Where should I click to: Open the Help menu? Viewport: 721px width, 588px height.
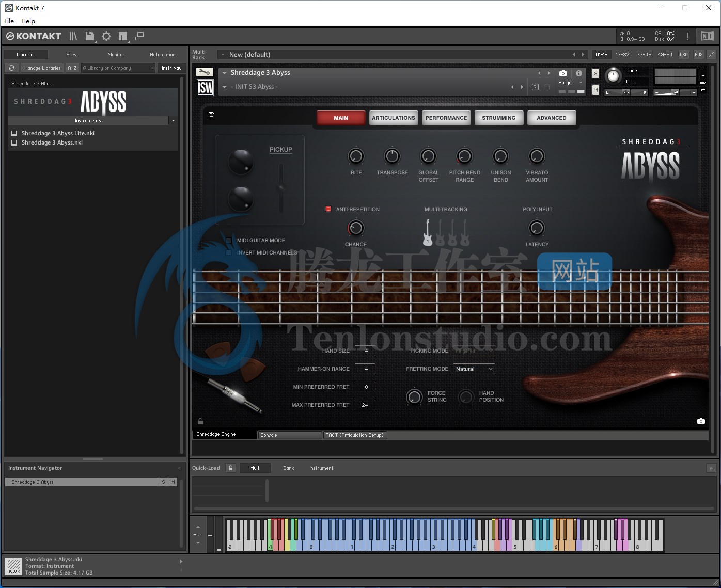28,21
